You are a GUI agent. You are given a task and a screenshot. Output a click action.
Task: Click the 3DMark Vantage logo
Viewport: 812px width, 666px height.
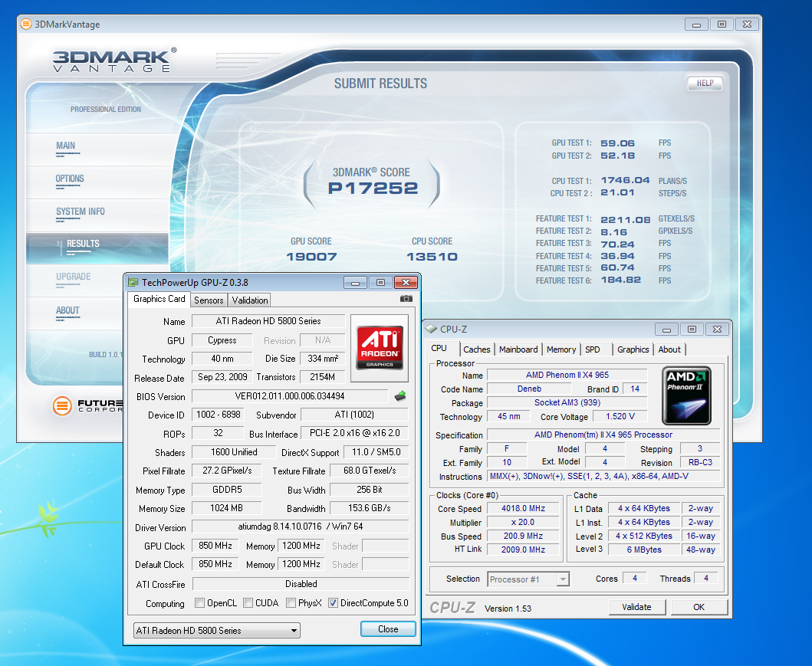(x=114, y=61)
